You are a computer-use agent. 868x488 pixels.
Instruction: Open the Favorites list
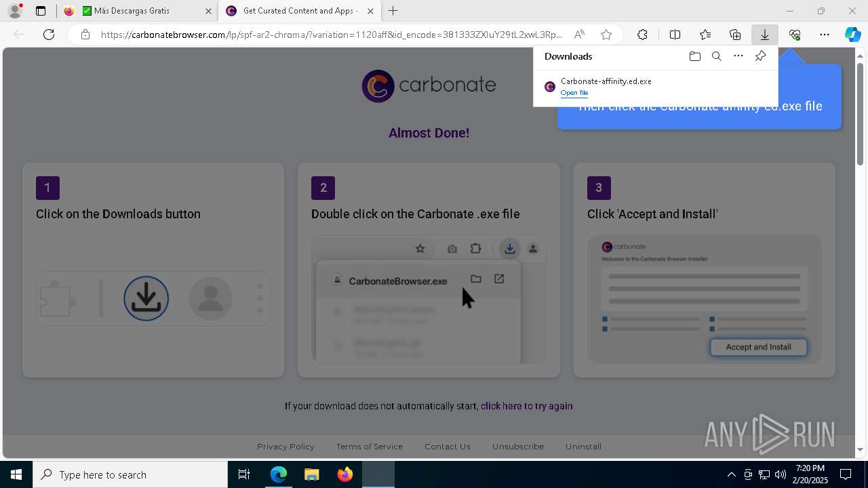[705, 35]
